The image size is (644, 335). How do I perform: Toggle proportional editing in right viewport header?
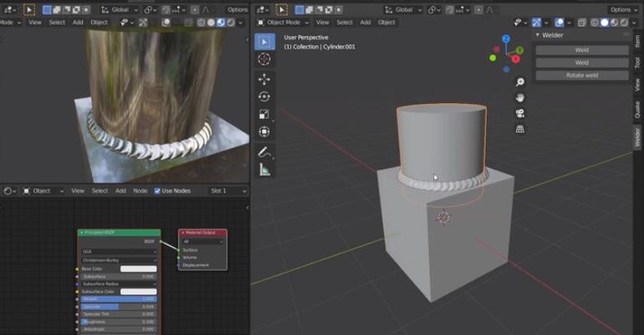pyautogui.click(x=478, y=9)
